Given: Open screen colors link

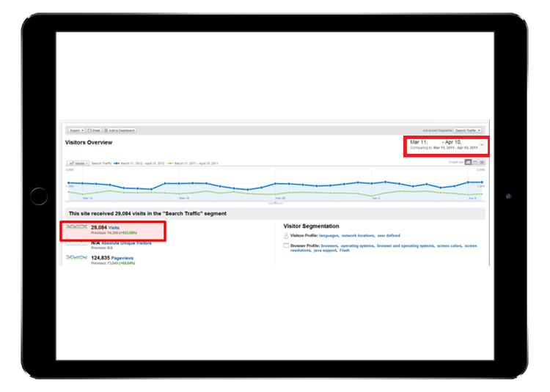Looking at the screenshot, I should (450, 246).
